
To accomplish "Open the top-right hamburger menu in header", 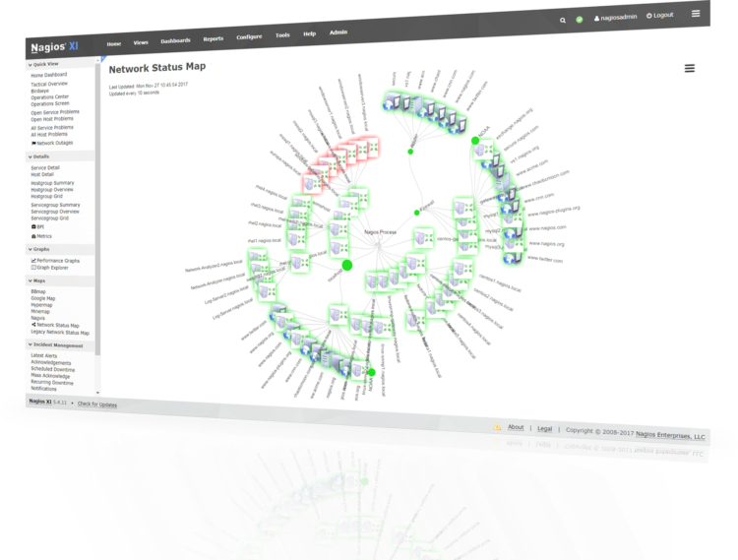I will pos(696,14).
